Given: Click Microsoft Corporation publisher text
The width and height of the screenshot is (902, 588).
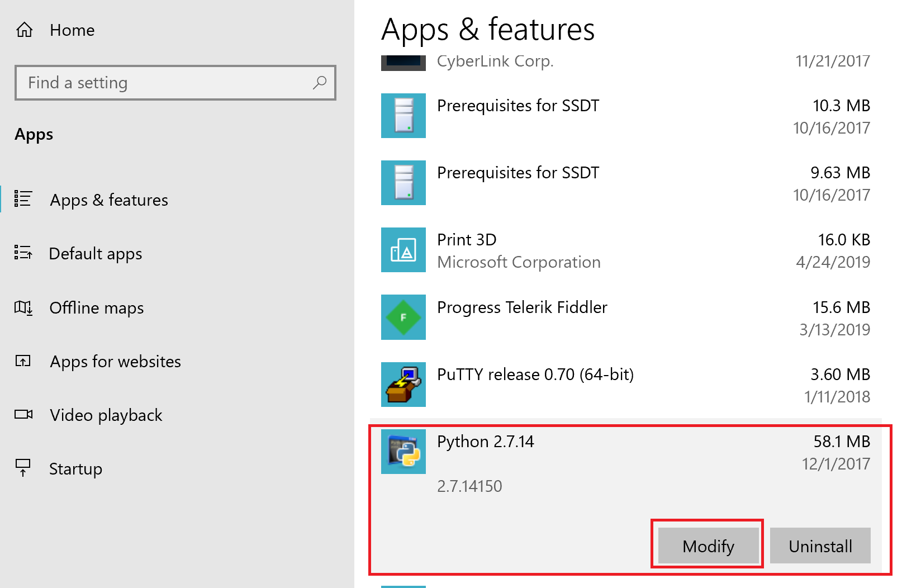Looking at the screenshot, I should (519, 262).
